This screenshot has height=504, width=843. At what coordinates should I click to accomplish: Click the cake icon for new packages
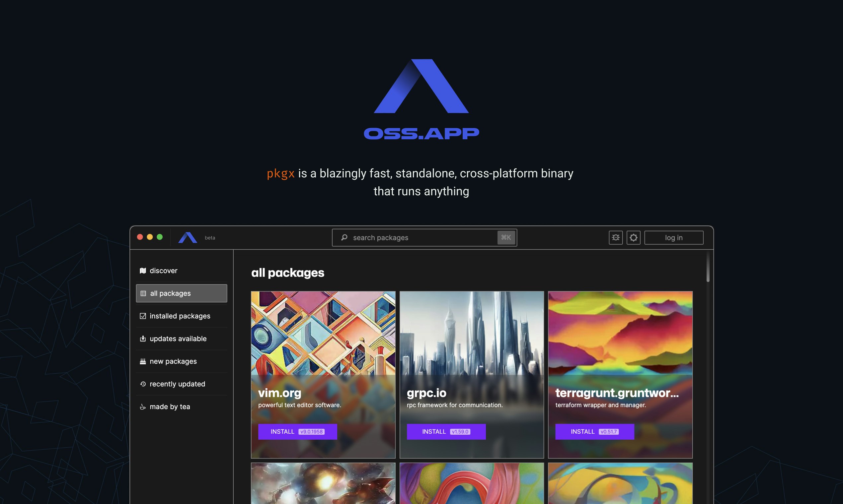coord(143,361)
